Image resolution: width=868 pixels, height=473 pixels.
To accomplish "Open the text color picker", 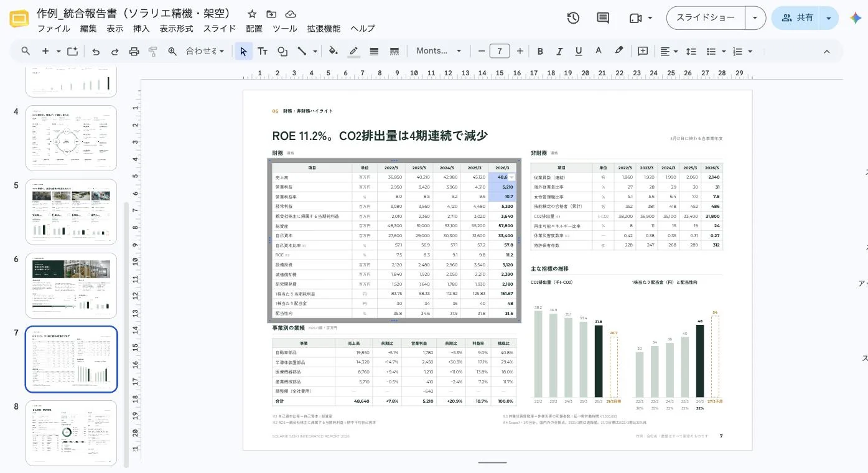I will tap(599, 51).
